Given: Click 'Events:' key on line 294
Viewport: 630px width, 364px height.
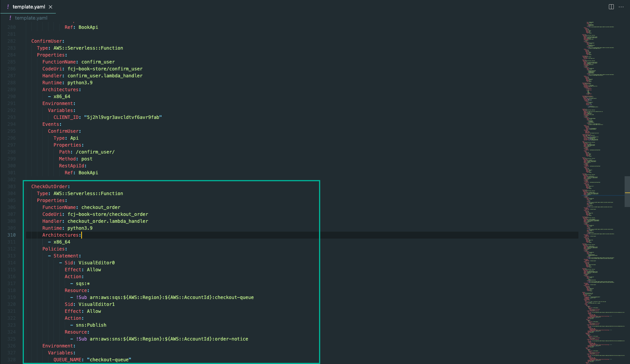Looking at the screenshot, I should pos(52,124).
